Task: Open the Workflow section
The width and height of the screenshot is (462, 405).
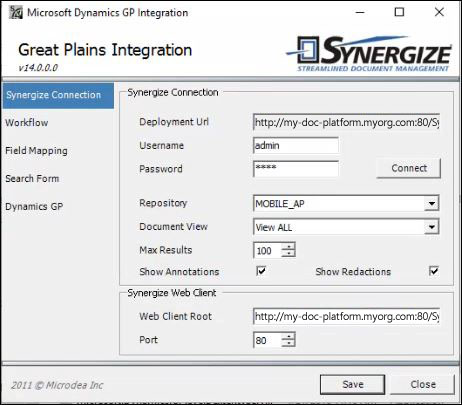Action: [x=27, y=123]
